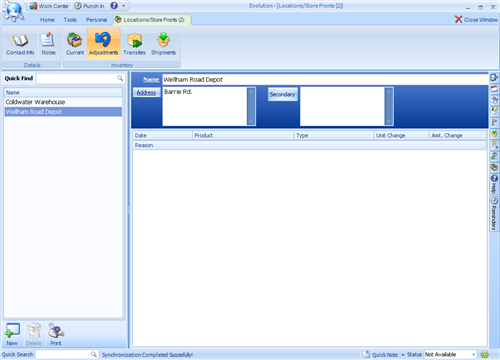Screen dimensions: 500x360
Task: Click the status bar icon right of the Status dropdown
Action: [x=485, y=354]
